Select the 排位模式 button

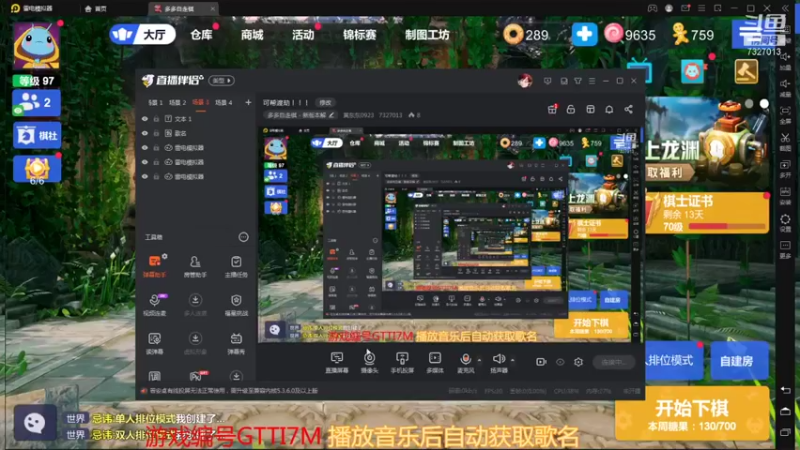[674, 360]
